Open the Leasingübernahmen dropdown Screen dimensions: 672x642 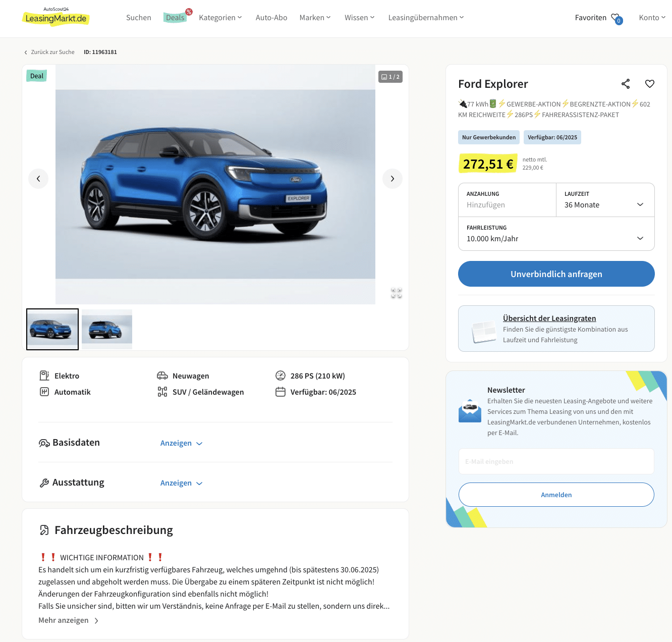426,18
